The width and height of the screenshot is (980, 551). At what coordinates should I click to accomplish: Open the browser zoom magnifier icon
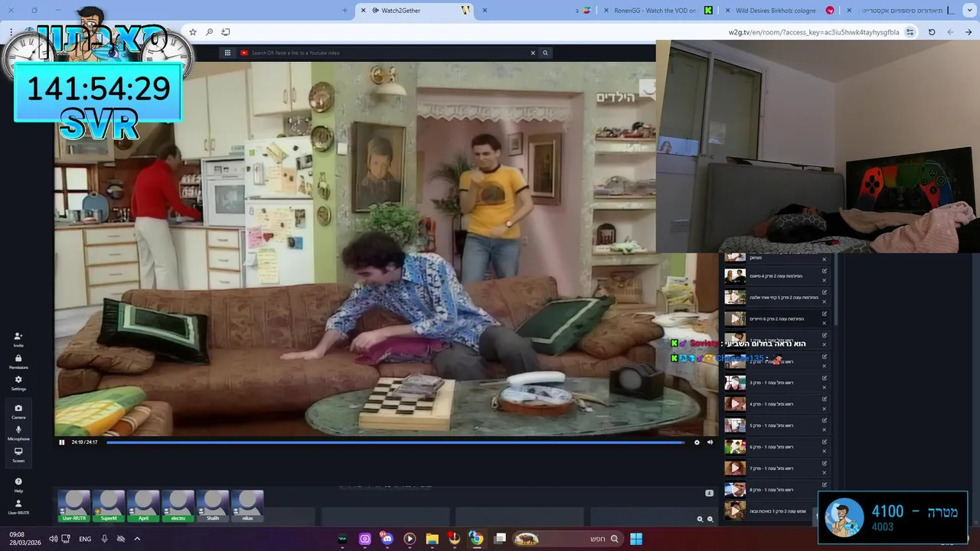(x=209, y=32)
